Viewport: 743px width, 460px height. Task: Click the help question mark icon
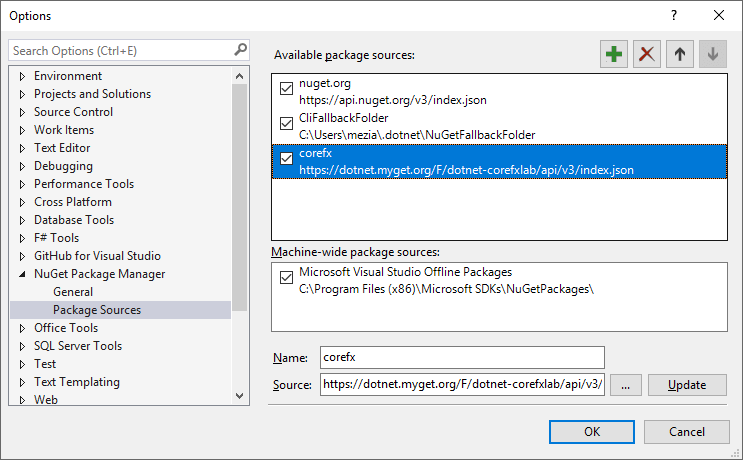point(673,15)
